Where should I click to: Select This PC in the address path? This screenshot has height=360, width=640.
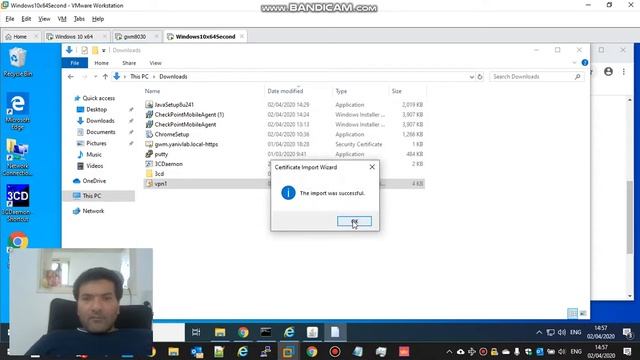[x=139, y=76]
